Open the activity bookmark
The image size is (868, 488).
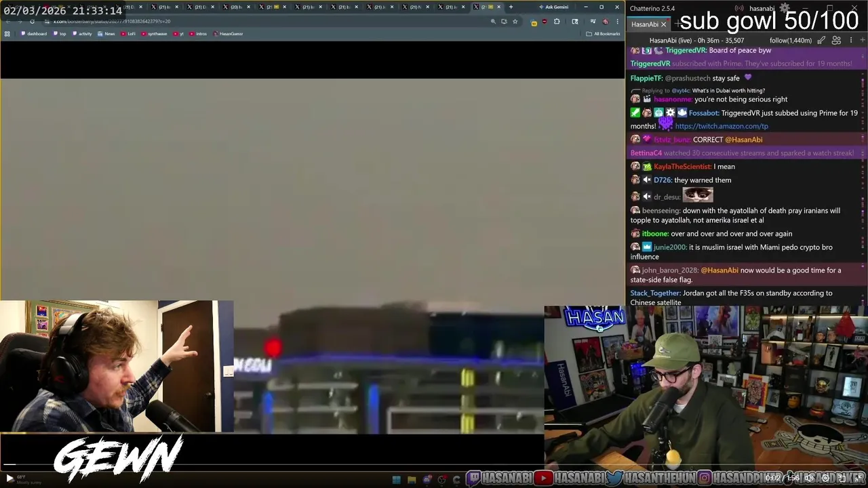tap(81, 34)
